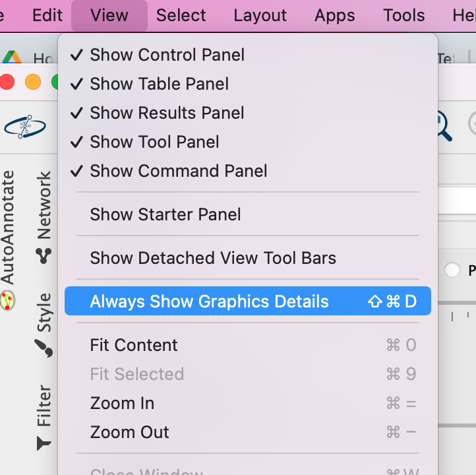Click the Filter funnel icon
Viewport: 476px width, 475px height.
coord(44,443)
